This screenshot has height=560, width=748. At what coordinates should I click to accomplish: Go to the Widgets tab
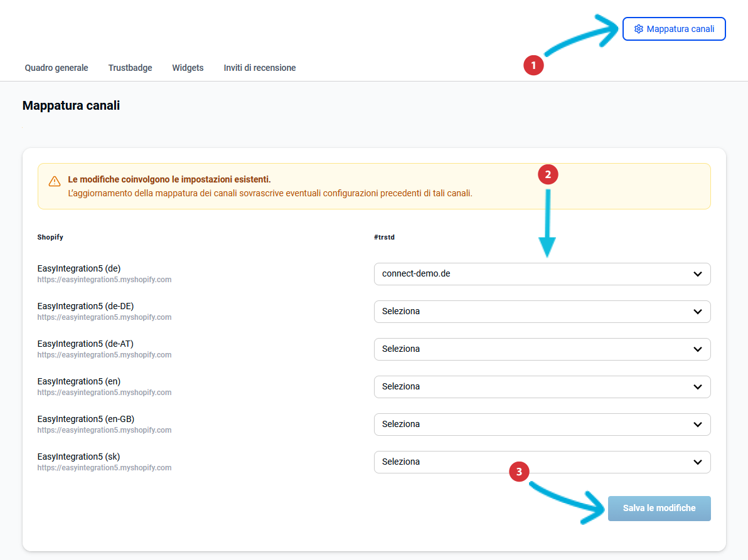(188, 68)
